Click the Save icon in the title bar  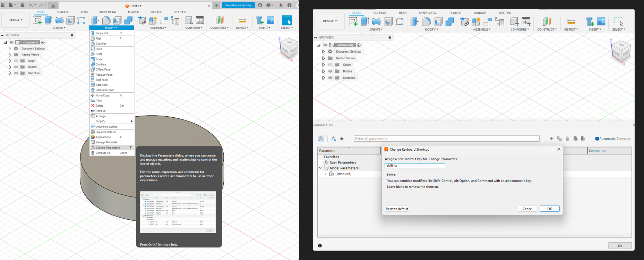[x=23, y=5]
